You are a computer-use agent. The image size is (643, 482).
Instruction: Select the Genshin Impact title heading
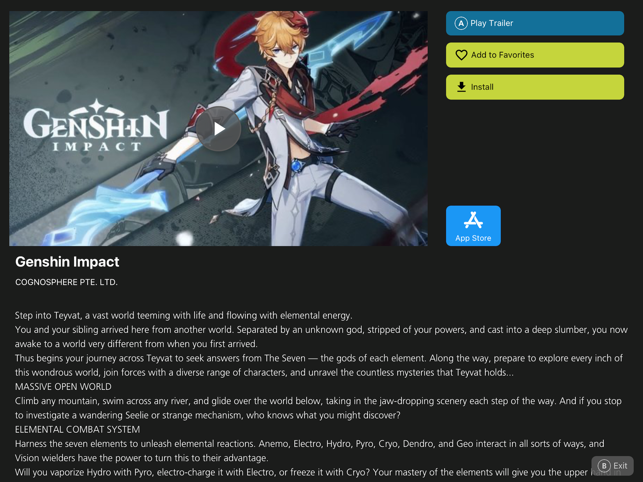[67, 262]
